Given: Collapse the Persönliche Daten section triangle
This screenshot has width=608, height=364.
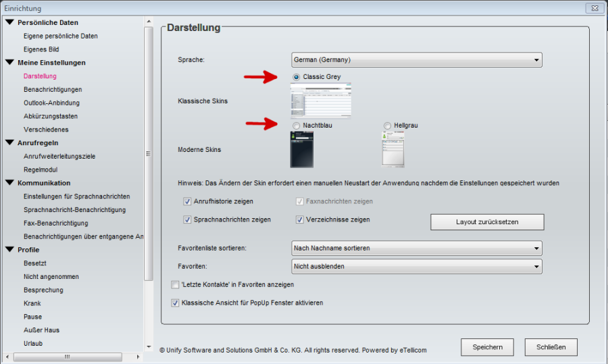Looking at the screenshot, I should (9, 22).
